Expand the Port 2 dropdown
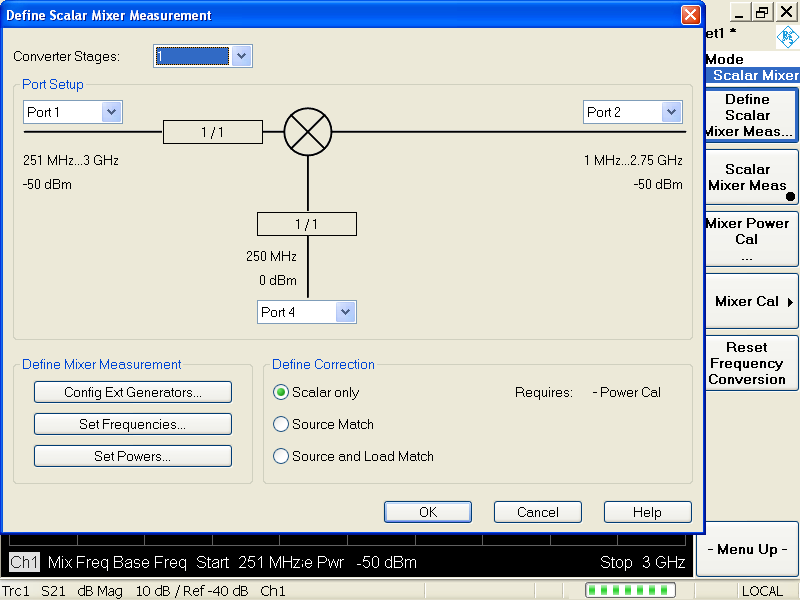This screenshot has height=600, width=800. 671,113
